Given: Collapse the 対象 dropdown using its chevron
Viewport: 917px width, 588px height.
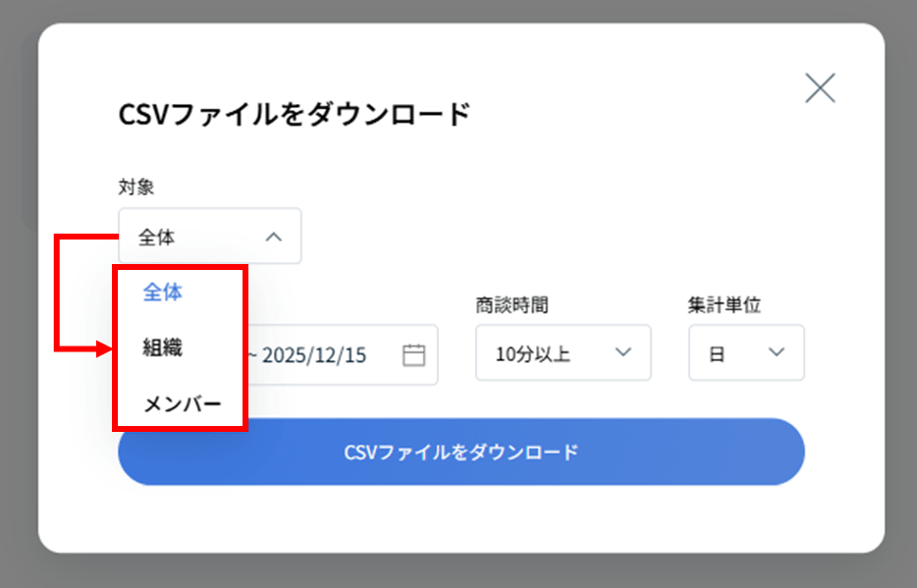Looking at the screenshot, I should [274, 237].
